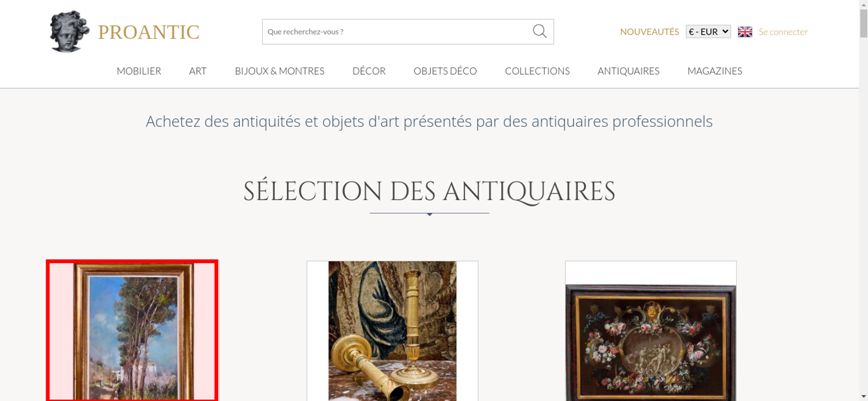Click the Nouveautés link
868x401 pixels.
(x=649, y=32)
